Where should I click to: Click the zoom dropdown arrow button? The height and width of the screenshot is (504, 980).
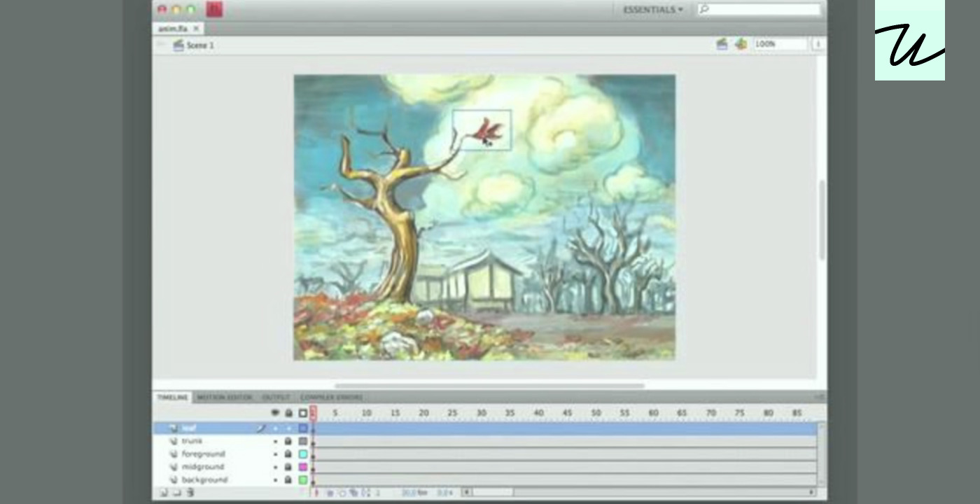tap(817, 44)
